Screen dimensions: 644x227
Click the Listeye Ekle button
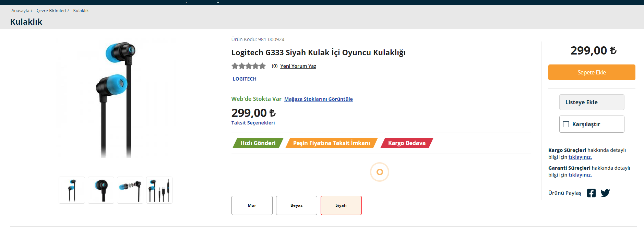pyautogui.click(x=592, y=102)
